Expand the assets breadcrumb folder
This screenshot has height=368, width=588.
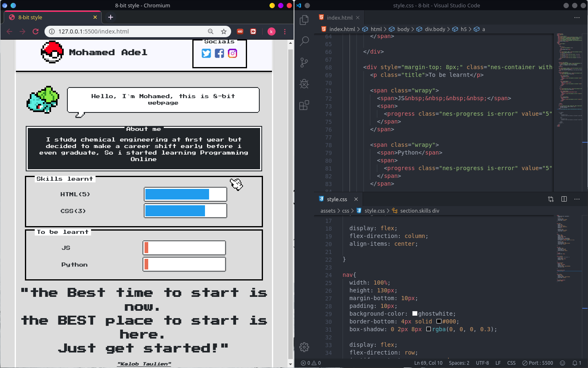[x=328, y=211]
